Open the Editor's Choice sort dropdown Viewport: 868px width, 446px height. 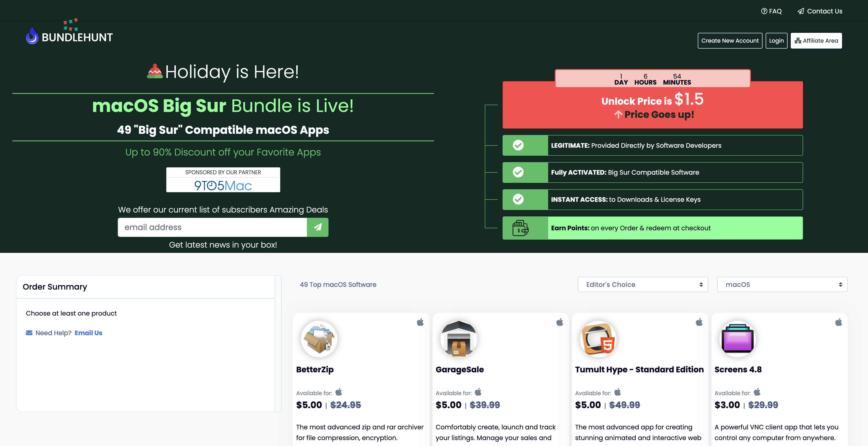643,284
